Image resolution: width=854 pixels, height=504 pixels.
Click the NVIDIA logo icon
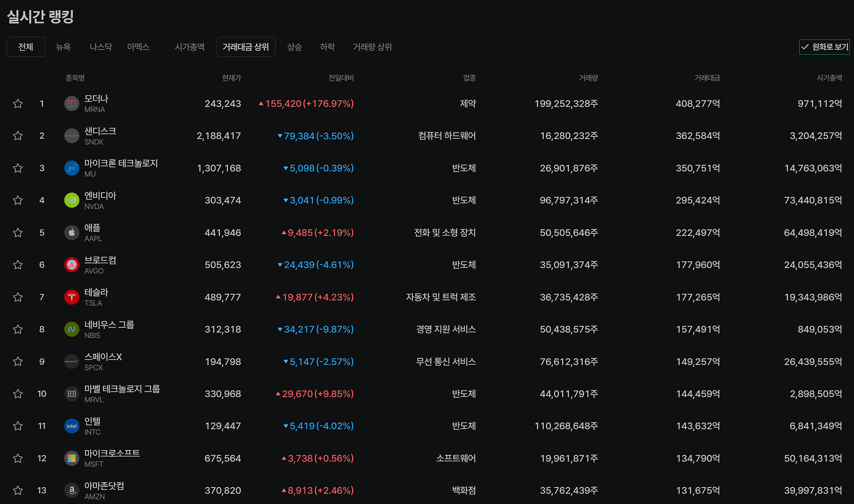72,200
